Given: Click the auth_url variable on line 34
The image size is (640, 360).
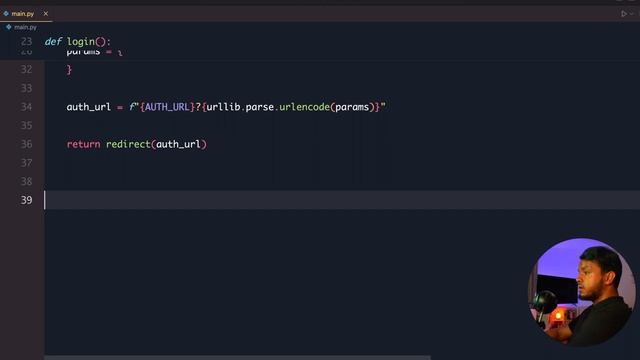Looking at the screenshot, I should (x=89, y=107).
